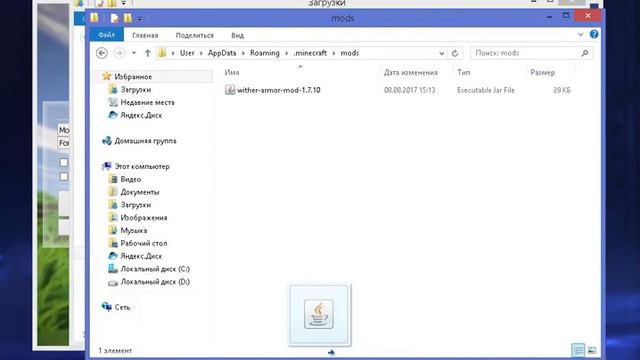Click the Back navigation arrow
Viewport: 640px width, 360px height.
tap(102, 53)
